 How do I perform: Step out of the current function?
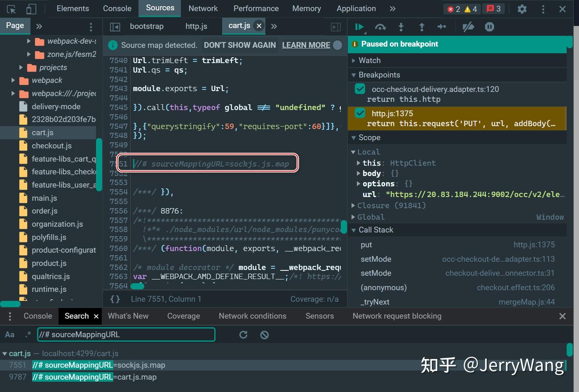point(422,27)
